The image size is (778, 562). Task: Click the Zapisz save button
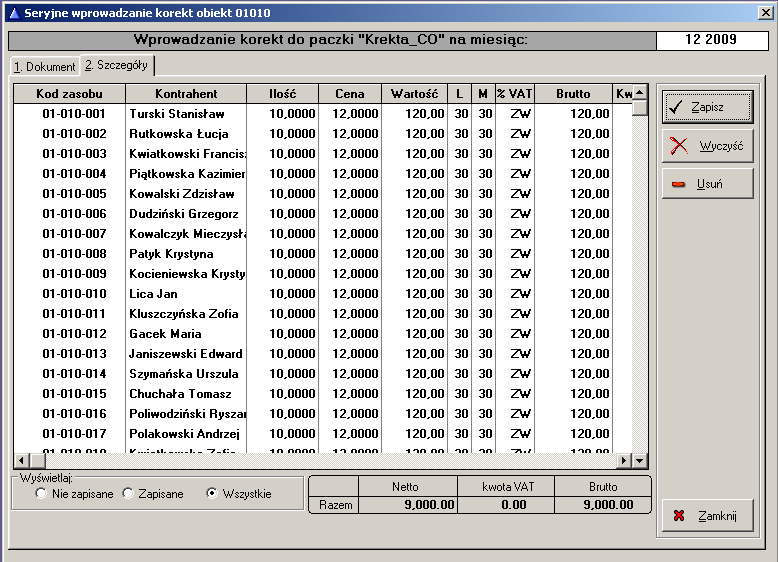click(x=708, y=107)
